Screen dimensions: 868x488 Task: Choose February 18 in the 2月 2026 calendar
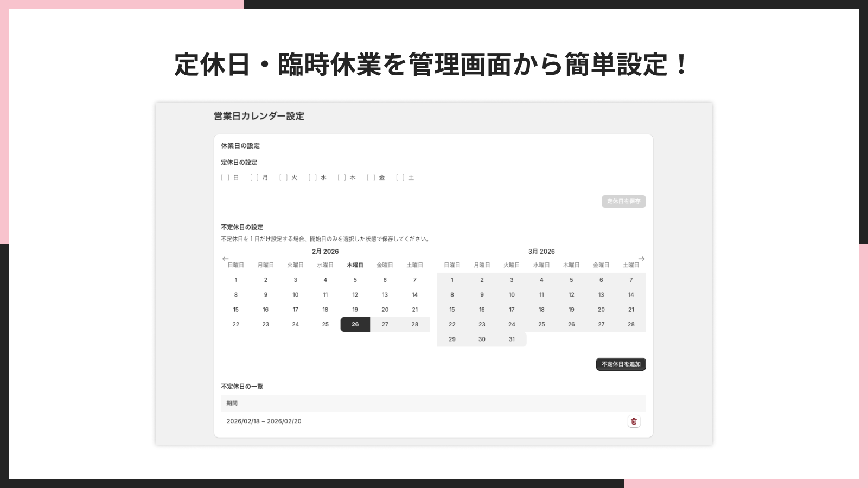pyautogui.click(x=325, y=310)
